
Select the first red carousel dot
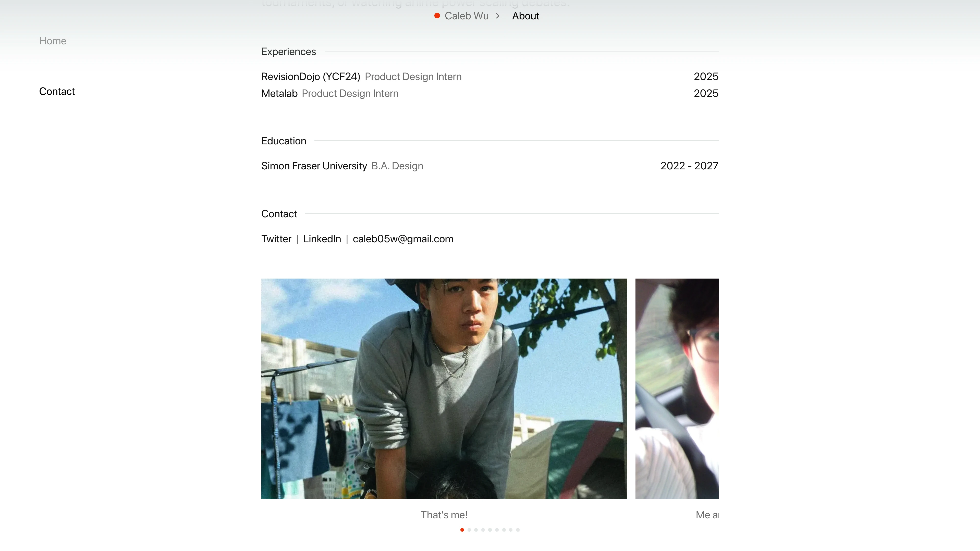[462, 530]
